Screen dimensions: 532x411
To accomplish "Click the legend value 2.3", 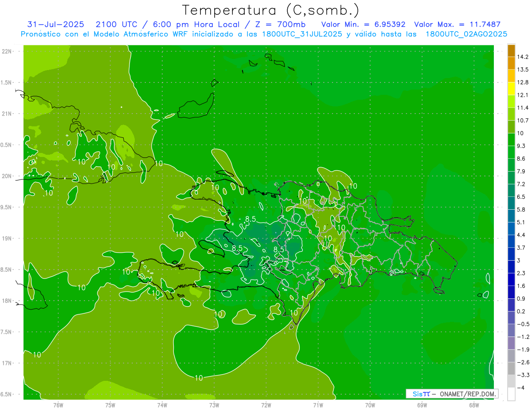I will point(521,274).
